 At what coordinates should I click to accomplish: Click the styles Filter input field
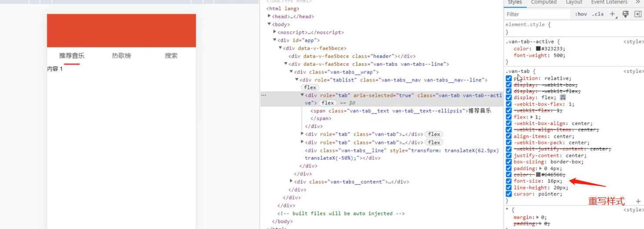point(537,14)
